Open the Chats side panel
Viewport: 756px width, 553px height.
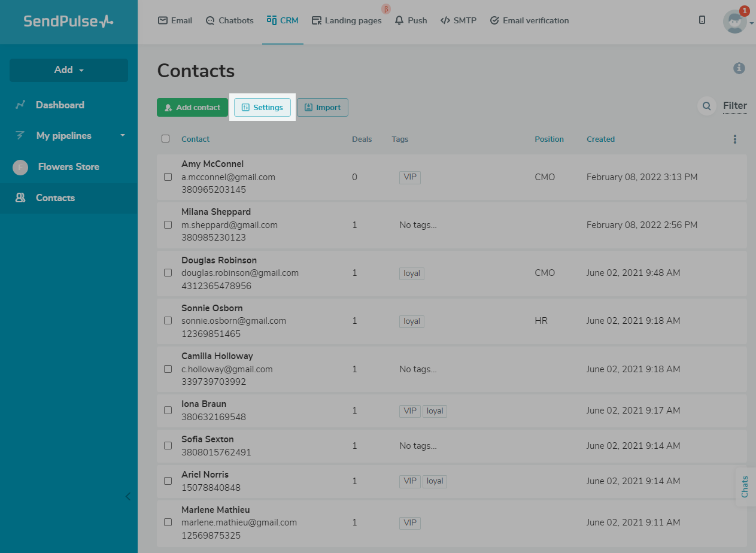coord(745,487)
